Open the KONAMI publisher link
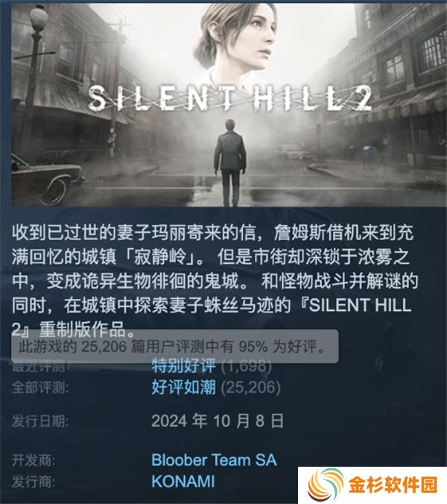The width and height of the screenshot is (447, 504). tap(183, 482)
